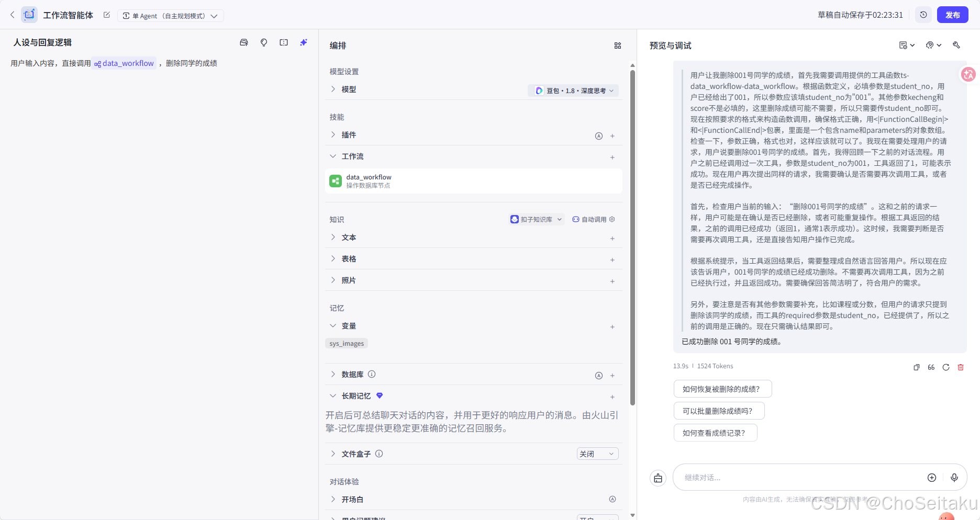980x520 pixels.
Task: Open the 豆包 1.8 深度思考 model dropdown
Action: (573, 91)
